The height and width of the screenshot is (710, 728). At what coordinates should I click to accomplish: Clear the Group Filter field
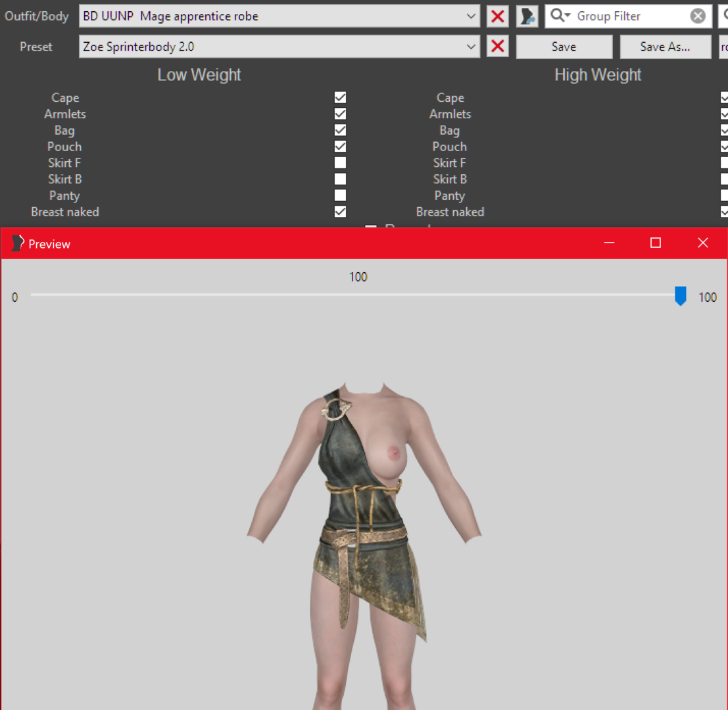[x=697, y=16]
